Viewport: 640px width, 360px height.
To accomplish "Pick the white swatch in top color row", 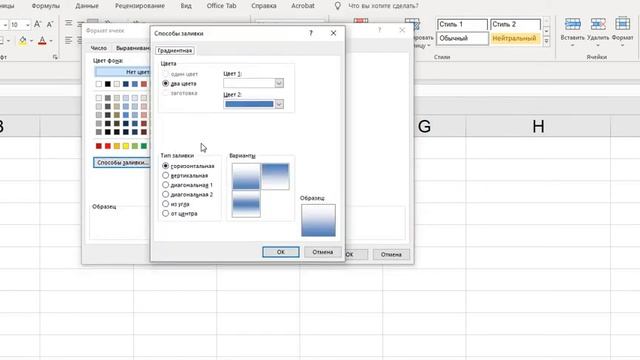I will point(99,84).
